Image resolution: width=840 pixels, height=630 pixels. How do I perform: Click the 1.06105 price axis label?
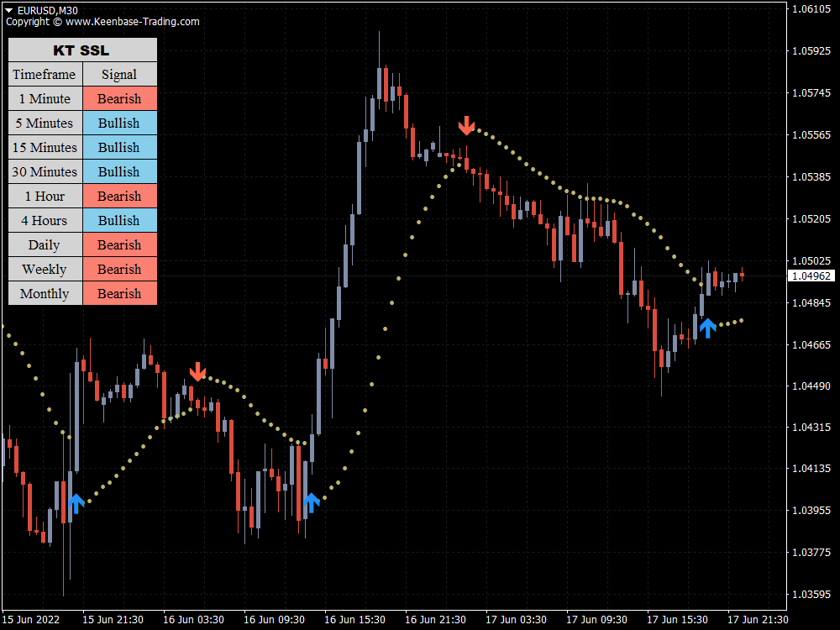(x=811, y=9)
